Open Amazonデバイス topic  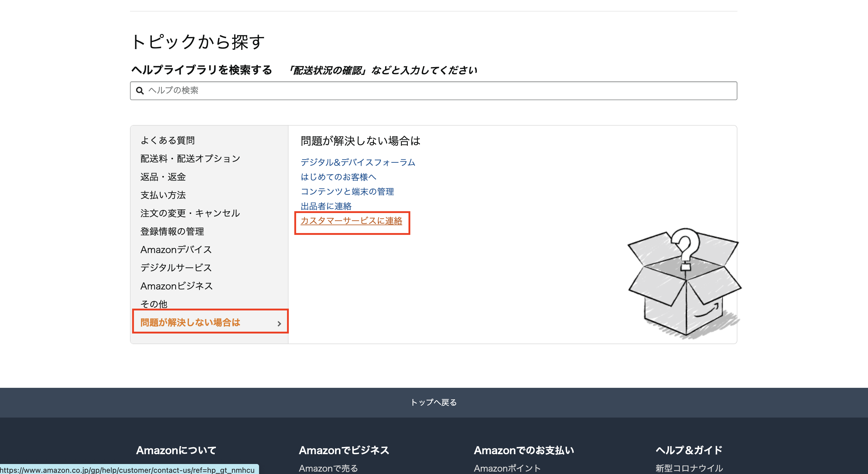coord(176,249)
